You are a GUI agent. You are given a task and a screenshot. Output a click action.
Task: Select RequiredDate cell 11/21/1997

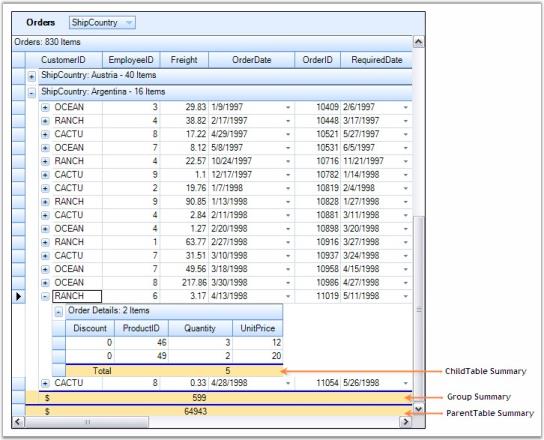click(376, 161)
